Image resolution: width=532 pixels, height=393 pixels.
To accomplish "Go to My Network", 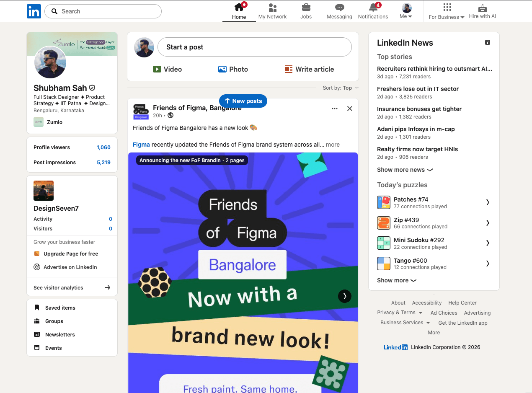I will tap(272, 11).
